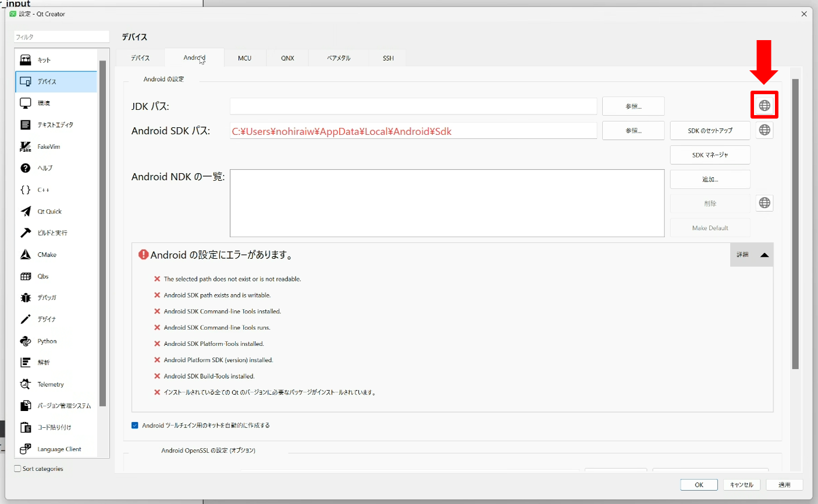Select the Qt Quick settings category

[49, 212]
